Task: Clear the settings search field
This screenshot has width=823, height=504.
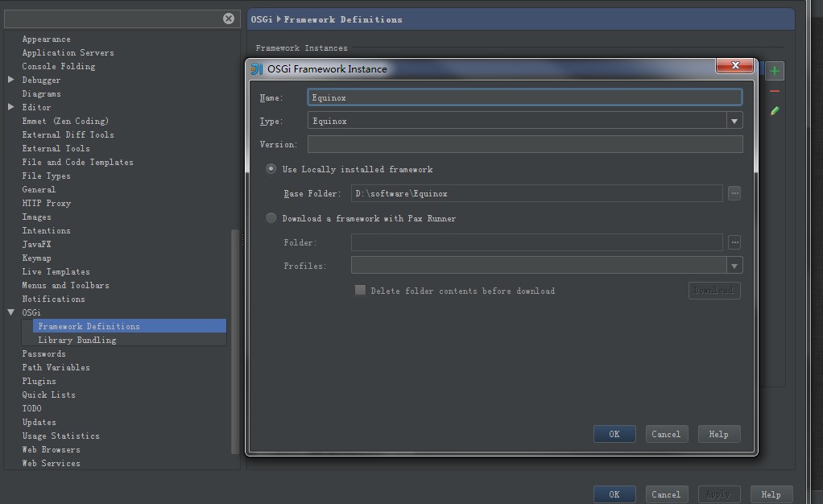Action: 229,19
